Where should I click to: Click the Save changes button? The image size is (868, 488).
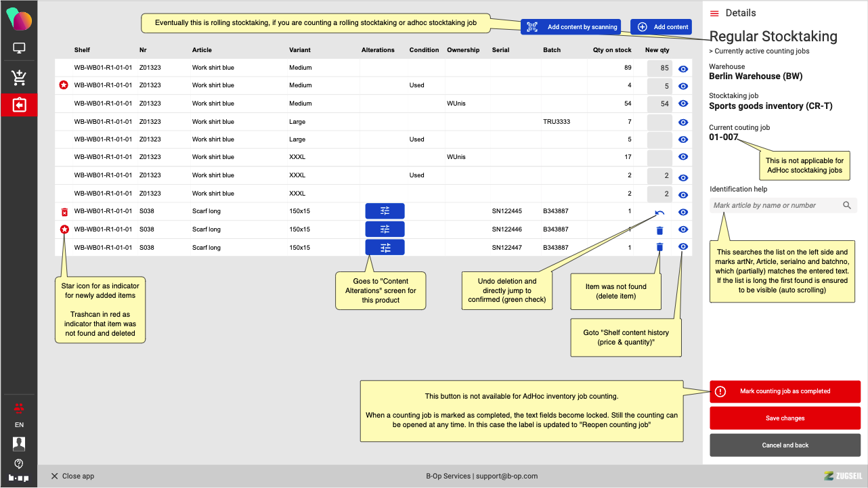point(785,418)
